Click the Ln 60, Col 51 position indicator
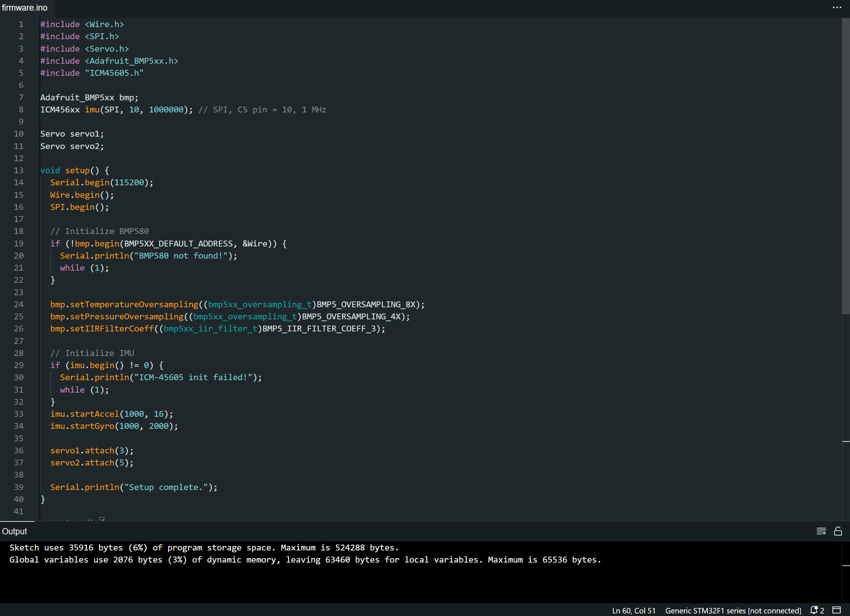 pyautogui.click(x=633, y=611)
